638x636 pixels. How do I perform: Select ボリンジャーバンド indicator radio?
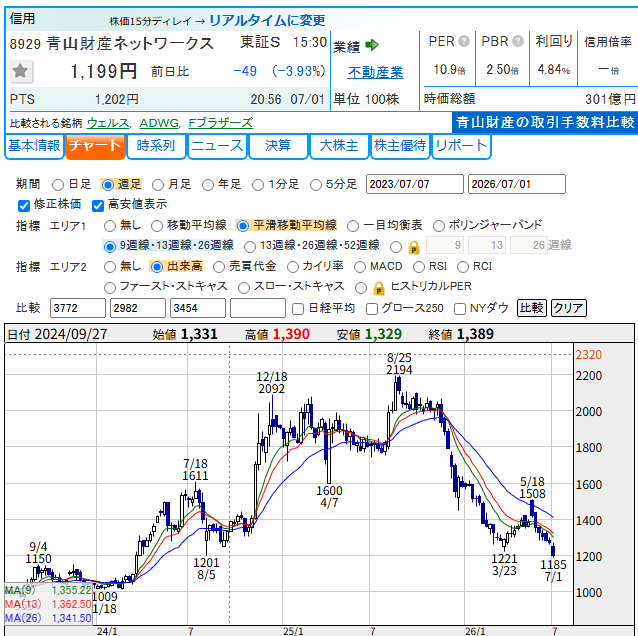point(439,226)
